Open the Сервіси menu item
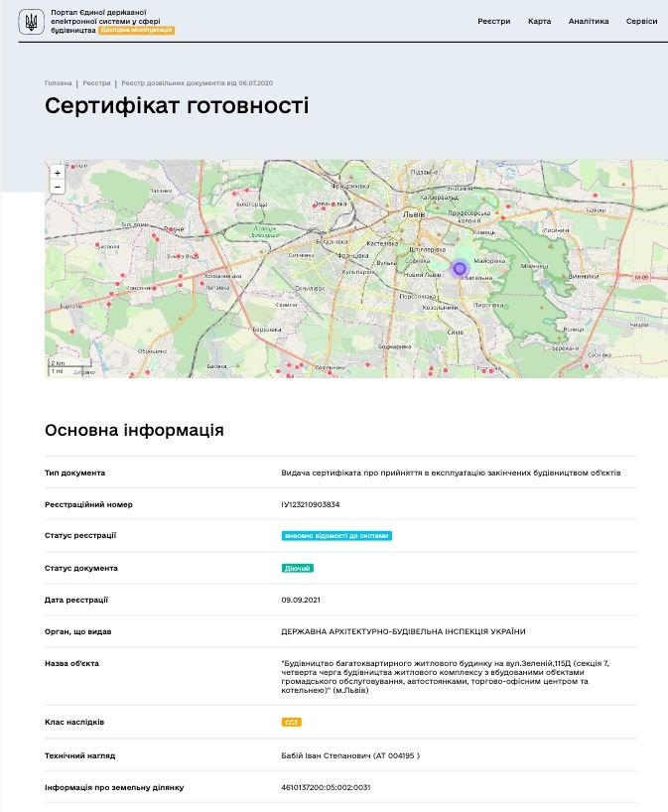Image resolution: width=668 pixels, height=812 pixels. pyautogui.click(x=641, y=21)
